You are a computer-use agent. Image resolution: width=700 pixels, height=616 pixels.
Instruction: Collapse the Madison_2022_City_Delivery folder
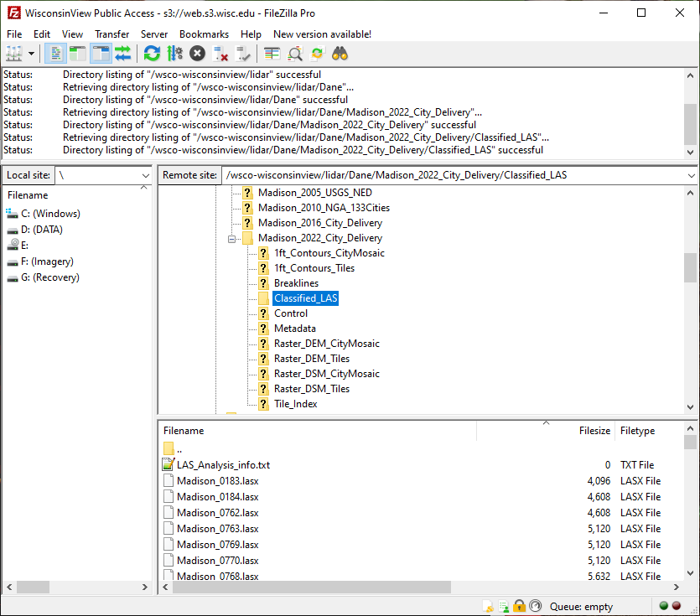pyautogui.click(x=232, y=238)
